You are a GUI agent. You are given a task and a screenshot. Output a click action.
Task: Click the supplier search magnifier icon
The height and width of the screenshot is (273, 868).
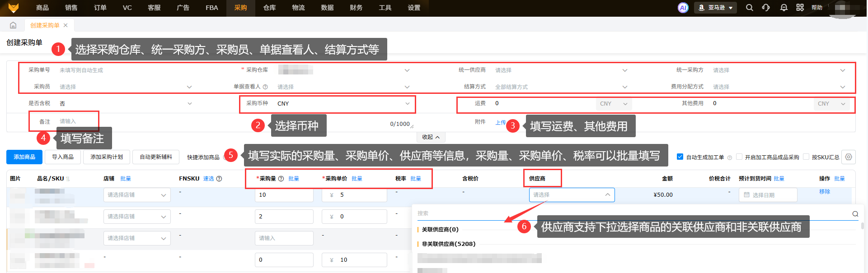pos(855,214)
